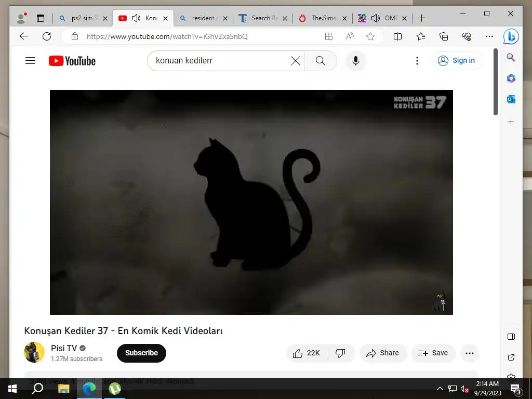532x399 pixels.
Task: Click the page vertical scrollbar thumb
Action: 496,82
